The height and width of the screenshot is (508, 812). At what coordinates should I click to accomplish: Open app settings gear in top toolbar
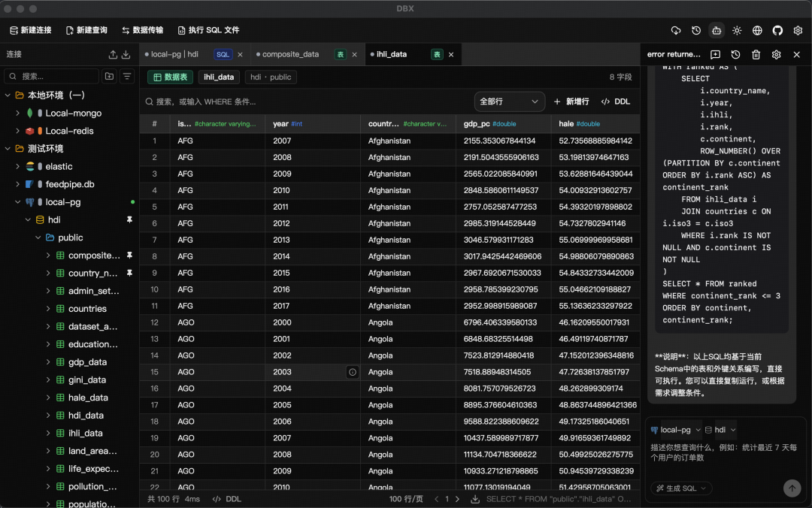(x=798, y=31)
